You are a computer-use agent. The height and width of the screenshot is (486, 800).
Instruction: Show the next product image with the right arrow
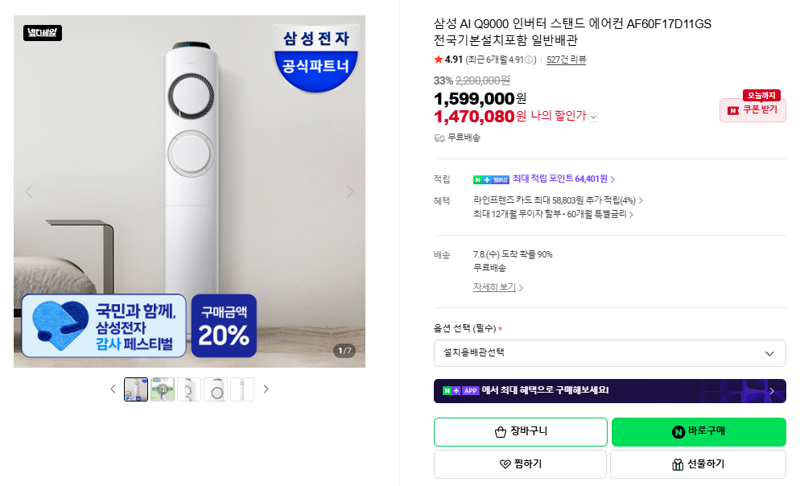click(349, 192)
